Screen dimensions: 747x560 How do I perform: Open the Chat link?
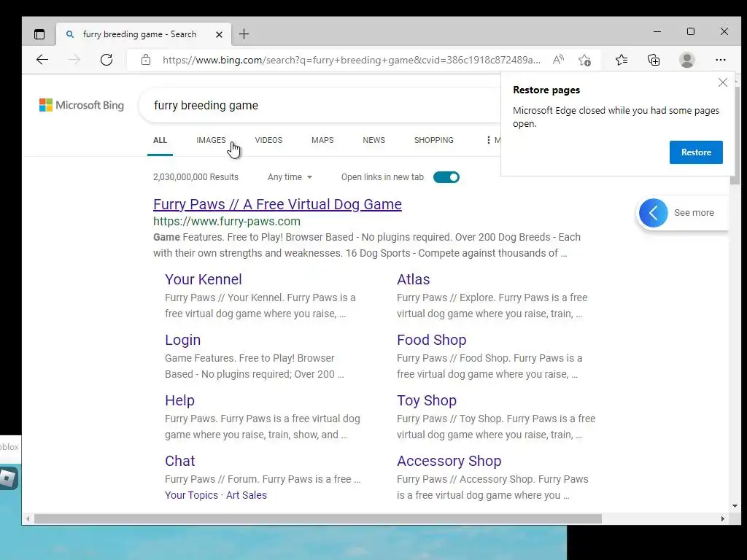180,461
